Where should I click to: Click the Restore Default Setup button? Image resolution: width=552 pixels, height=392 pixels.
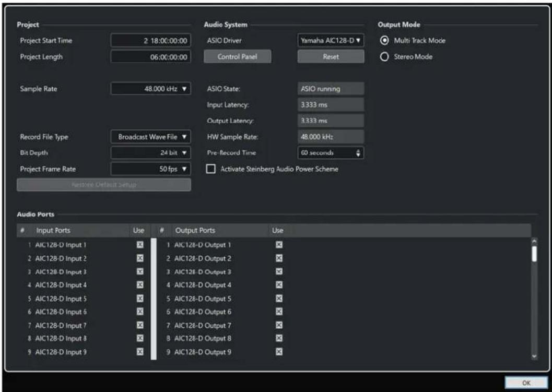pyautogui.click(x=104, y=185)
